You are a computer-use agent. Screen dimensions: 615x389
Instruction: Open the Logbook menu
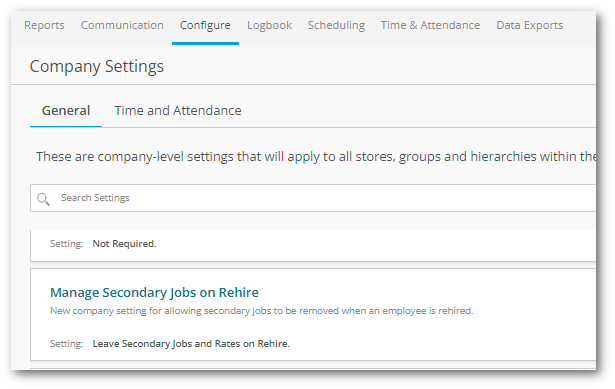pyautogui.click(x=269, y=25)
